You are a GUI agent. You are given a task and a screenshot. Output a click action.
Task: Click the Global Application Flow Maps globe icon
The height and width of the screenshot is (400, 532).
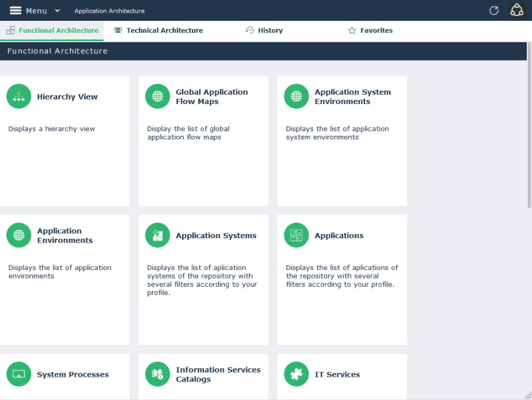(158, 97)
